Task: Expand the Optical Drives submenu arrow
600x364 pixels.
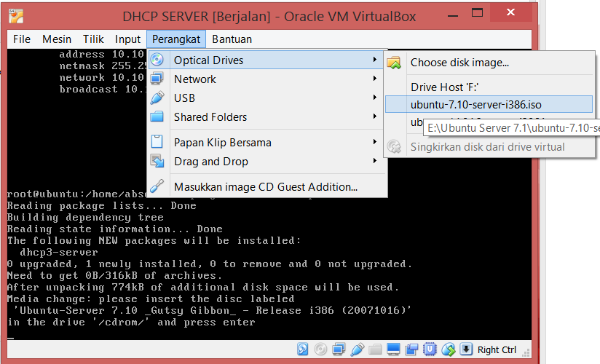Action: (x=374, y=60)
